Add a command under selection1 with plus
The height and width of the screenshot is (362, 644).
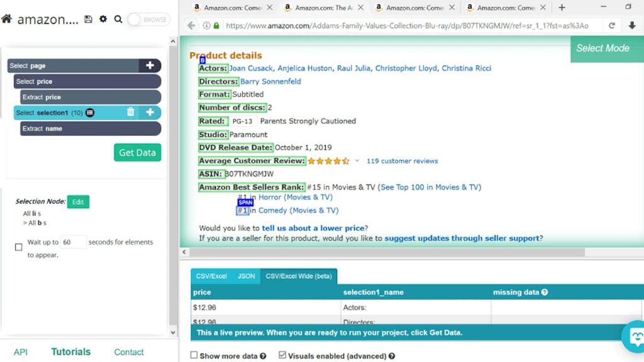[x=150, y=112]
